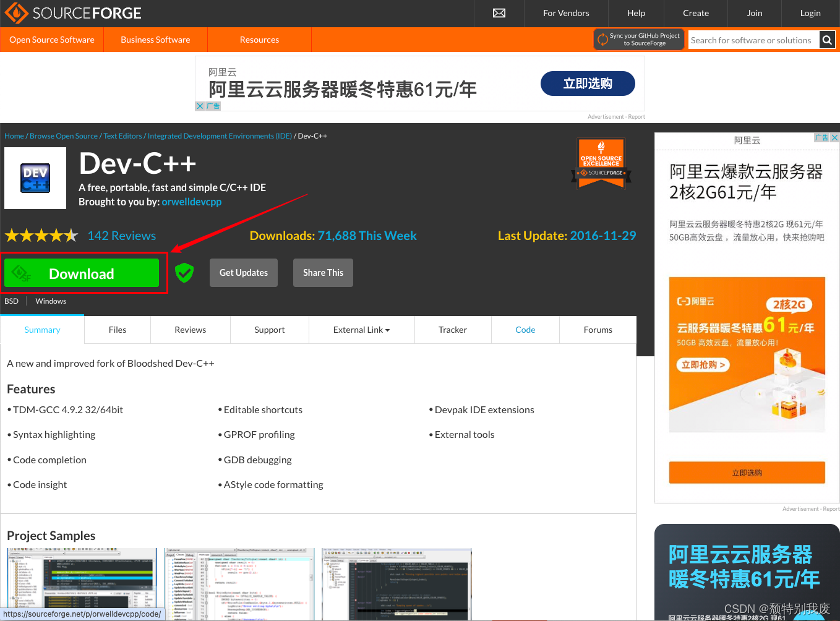This screenshot has width=840, height=621.
Task: Open Business Software menu
Action: 155,40
